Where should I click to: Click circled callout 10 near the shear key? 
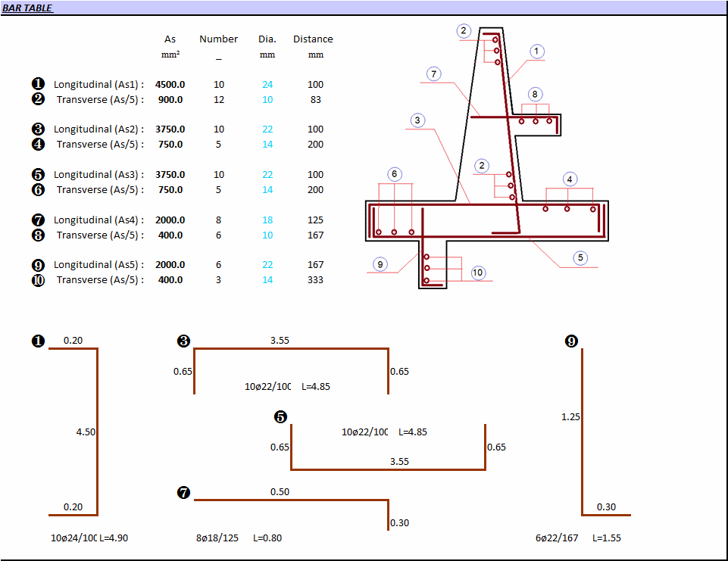point(478,273)
